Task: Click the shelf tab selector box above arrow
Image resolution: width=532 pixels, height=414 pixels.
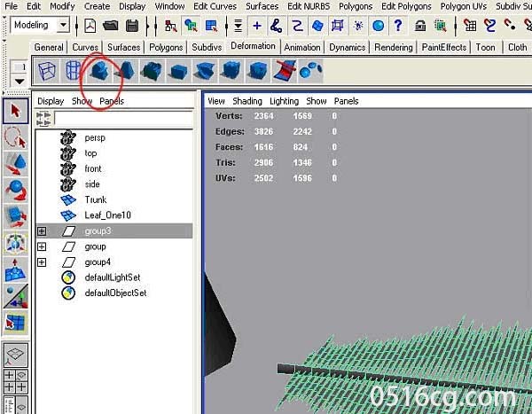Action: point(20,67)
